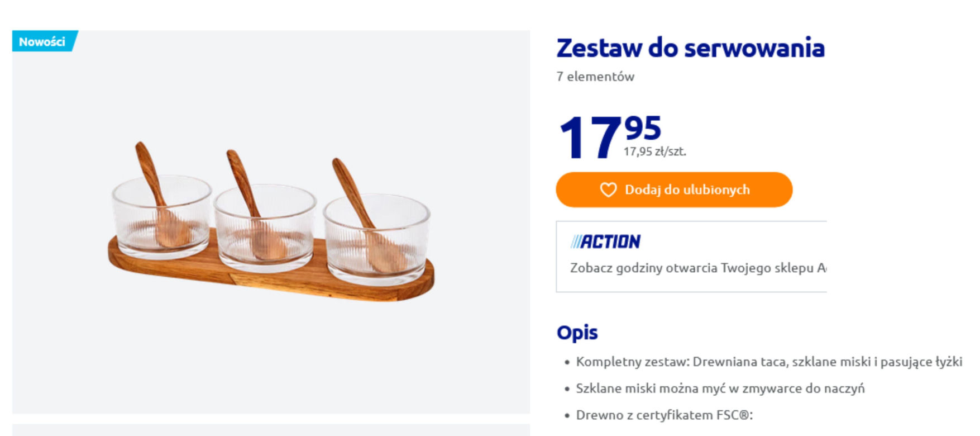Click the heart icon in the favorites button
Image resolution: width=980 pixels, height=436 pixels.
(x=608, y=190)
